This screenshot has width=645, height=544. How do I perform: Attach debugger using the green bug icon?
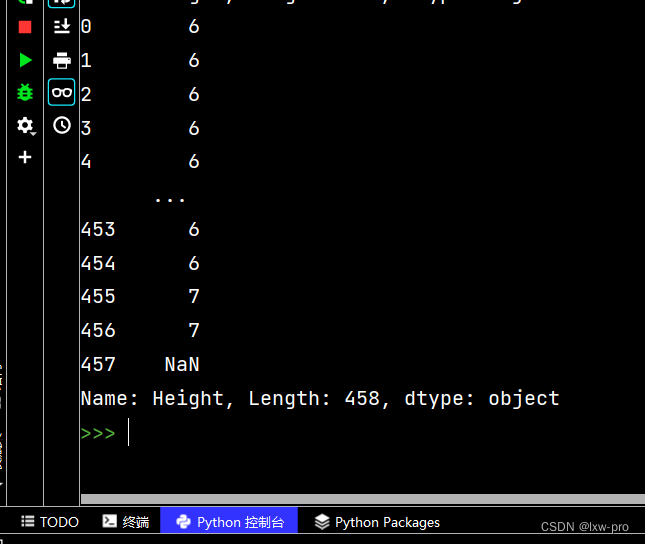pos(25,92)
